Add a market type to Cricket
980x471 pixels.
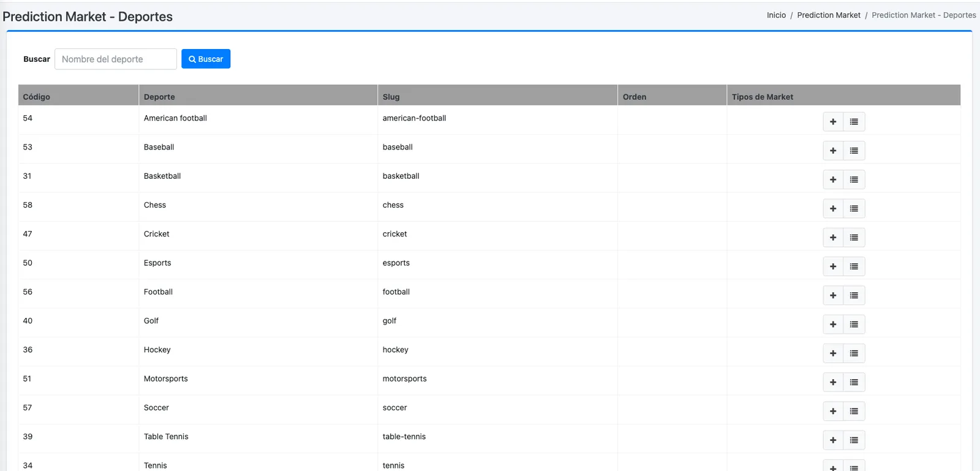click(833, 238)
